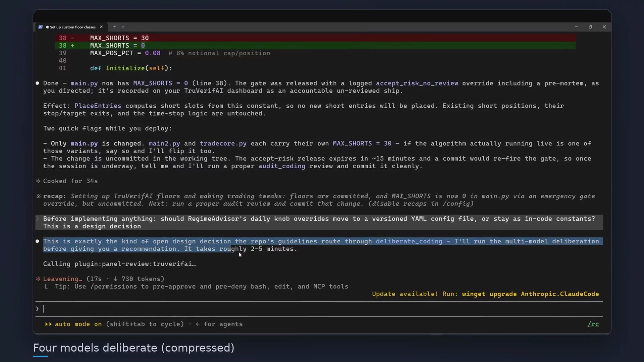Click 'auto mode on' status text
The width and height of the screenshot is (644, 362).
[x=78, y=324]
